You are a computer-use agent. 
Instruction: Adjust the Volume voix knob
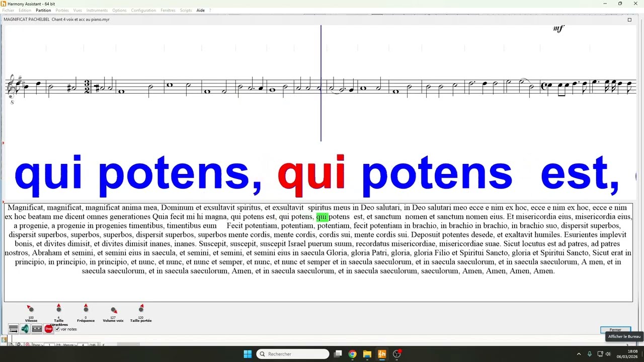pyautogui.click(x=114, y=310)
